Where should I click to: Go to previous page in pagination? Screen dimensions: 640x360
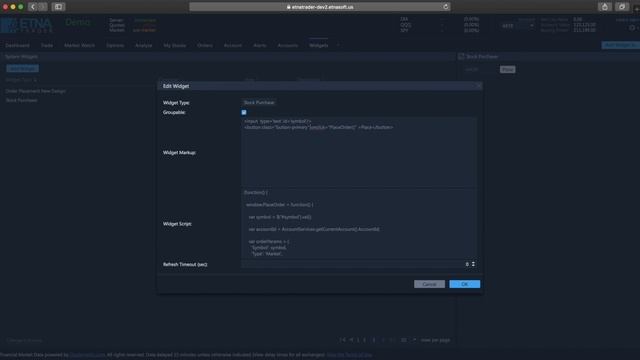[x=351, y=340]
